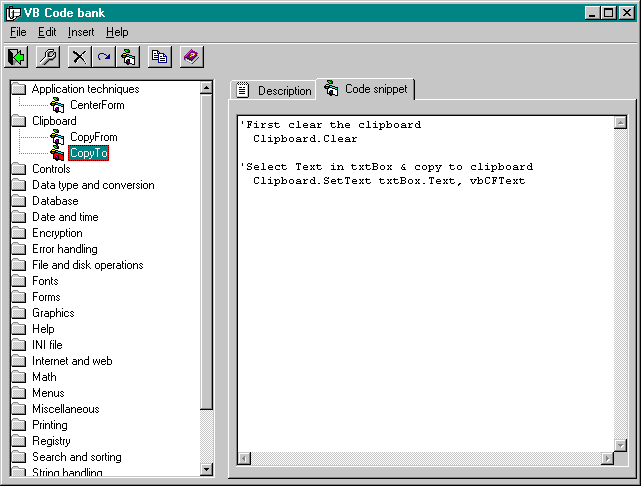This screenshot has width=641, height=486.
Task: Expand the Controls folder
Action: [x=50, y=169]
